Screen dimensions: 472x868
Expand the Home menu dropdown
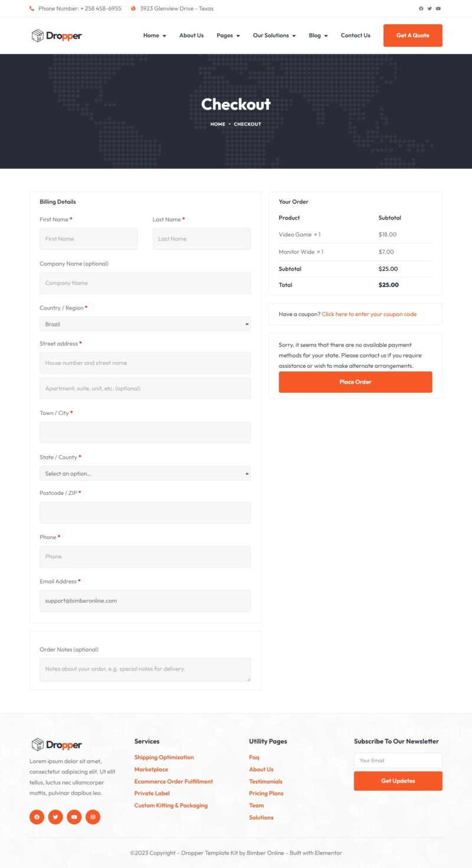coord(155,35)
